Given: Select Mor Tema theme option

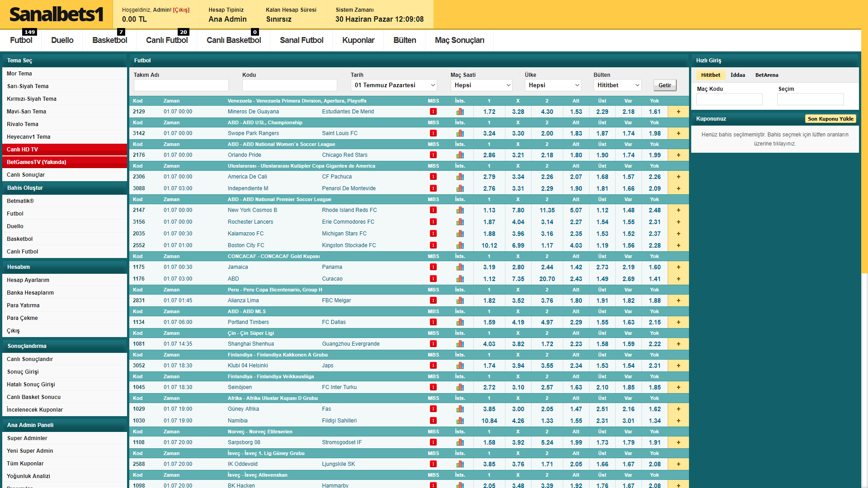Looking at the screenshot, I should [x=65, y=74].
